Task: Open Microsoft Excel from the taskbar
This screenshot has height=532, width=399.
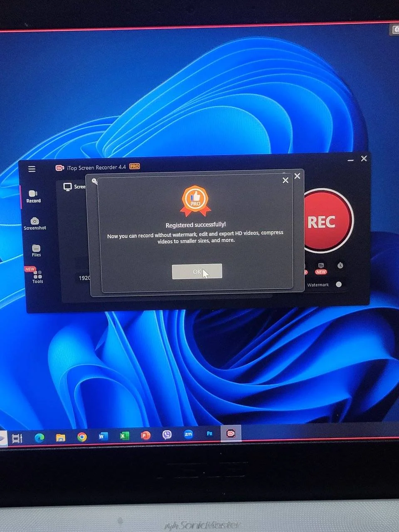Action: click(x=124, y=436)
